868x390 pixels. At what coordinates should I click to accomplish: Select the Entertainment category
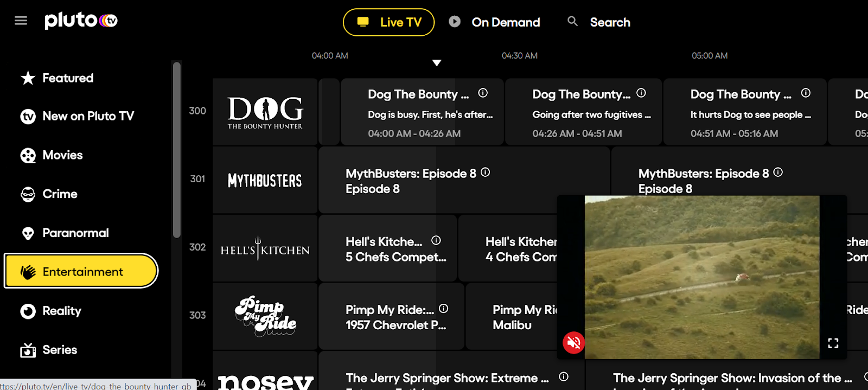pyautogui.click(x=81, y=271)
